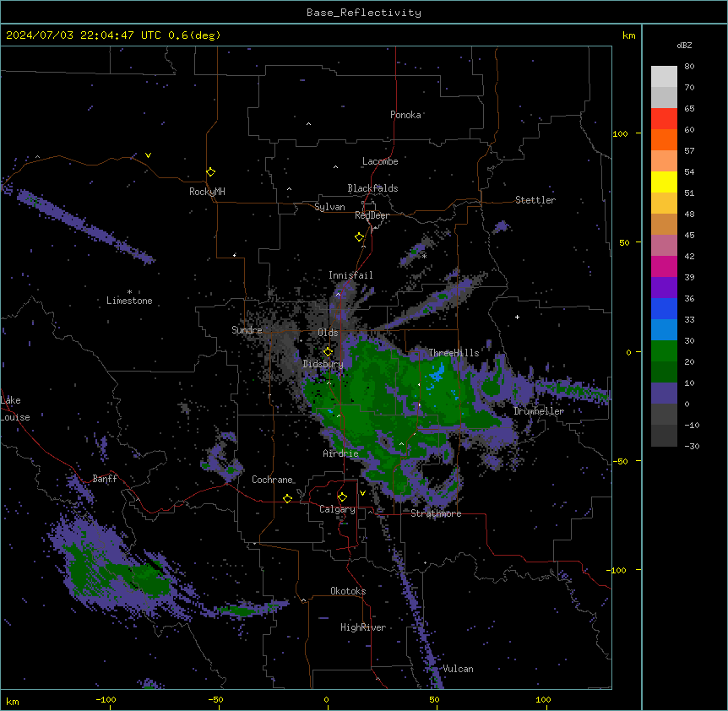Image resolution: width=728 pixels, height=711 pixels.
Task: Click the RockyMH label
Action: click(x=207, y=192)
